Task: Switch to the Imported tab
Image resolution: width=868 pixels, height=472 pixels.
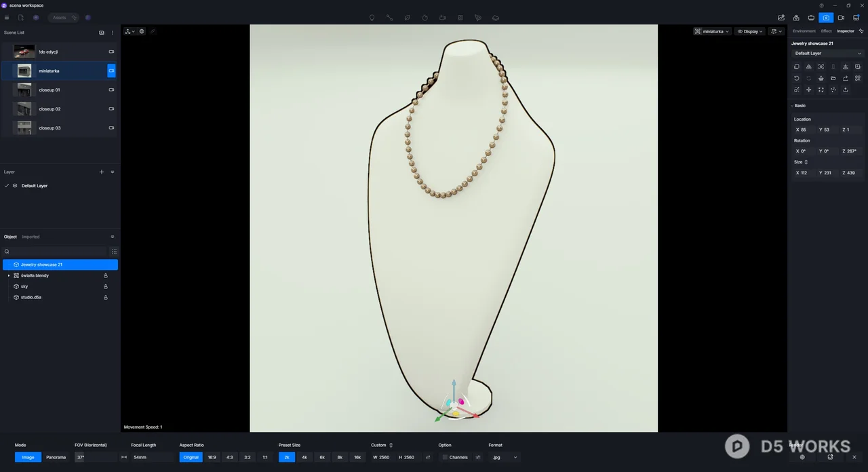Action: (x=31, y=237)
